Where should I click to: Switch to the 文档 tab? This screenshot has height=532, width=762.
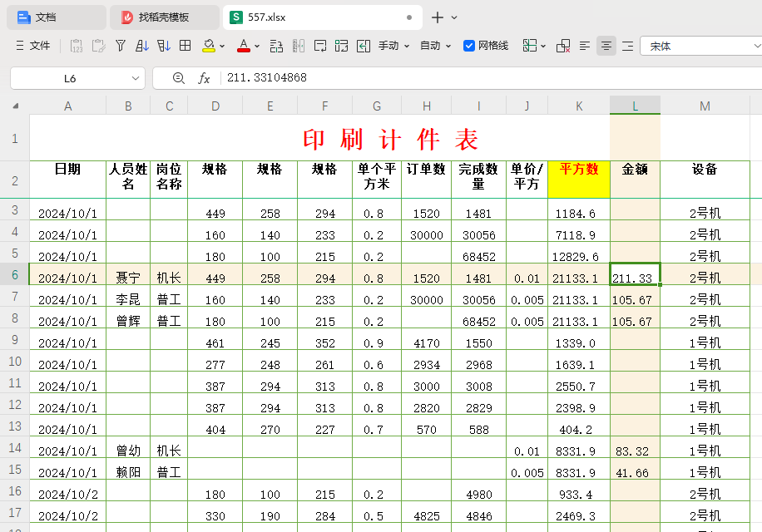(57, 17)
